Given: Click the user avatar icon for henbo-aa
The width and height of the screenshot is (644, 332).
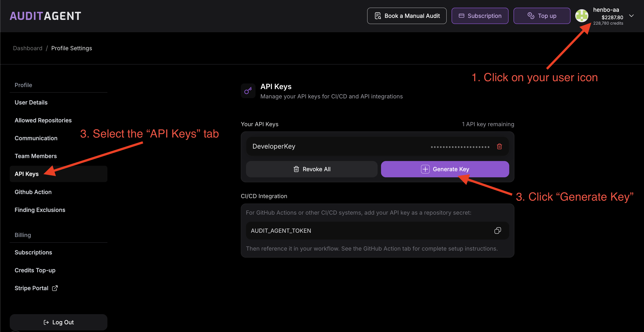Looking at the screenshot, I should [582, 16].
